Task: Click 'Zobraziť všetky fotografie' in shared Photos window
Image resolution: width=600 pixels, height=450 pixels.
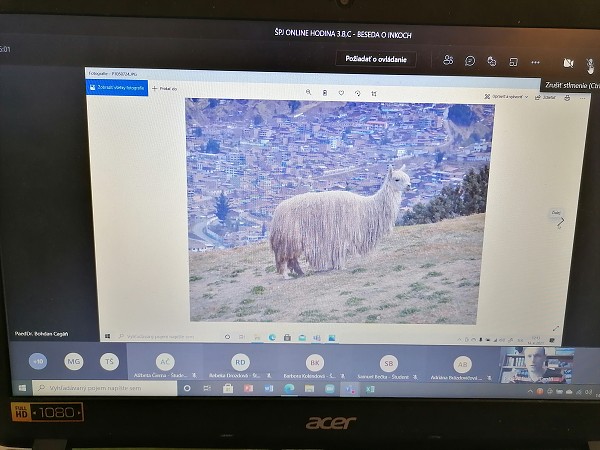Action: pos(117,88)
